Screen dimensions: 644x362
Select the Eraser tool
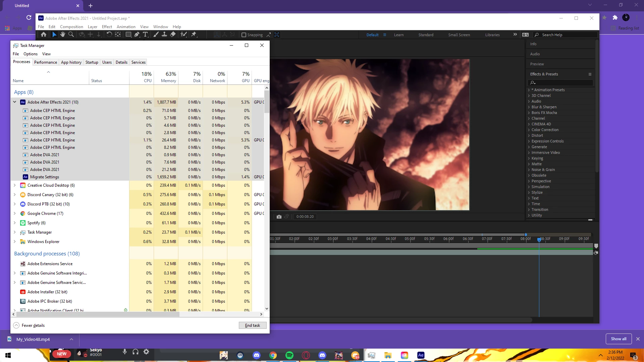click(173, 35)
